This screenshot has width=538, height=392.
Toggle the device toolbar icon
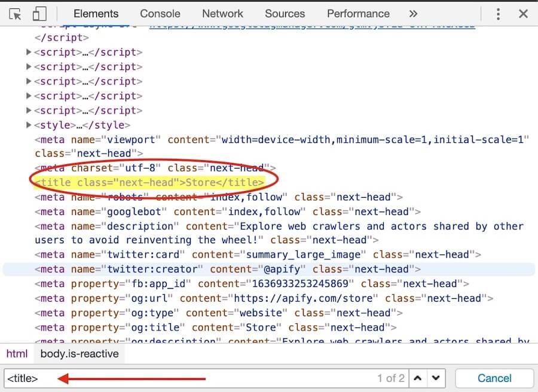pyautogui.click(x=39, y=14)
